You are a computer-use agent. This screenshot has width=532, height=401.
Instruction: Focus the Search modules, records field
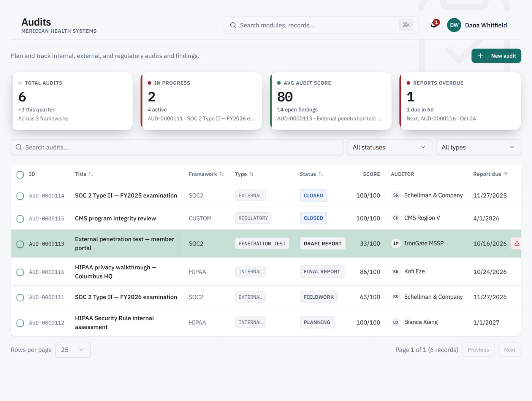coord(321,25)
